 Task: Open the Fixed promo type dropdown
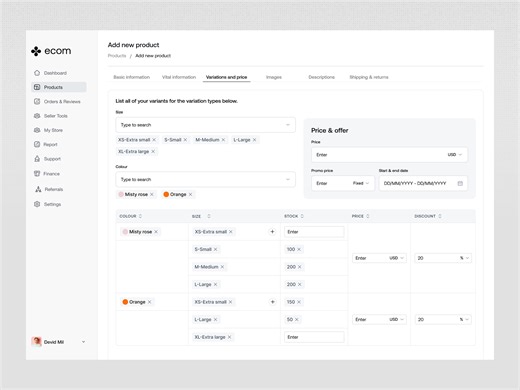[361, 183]
